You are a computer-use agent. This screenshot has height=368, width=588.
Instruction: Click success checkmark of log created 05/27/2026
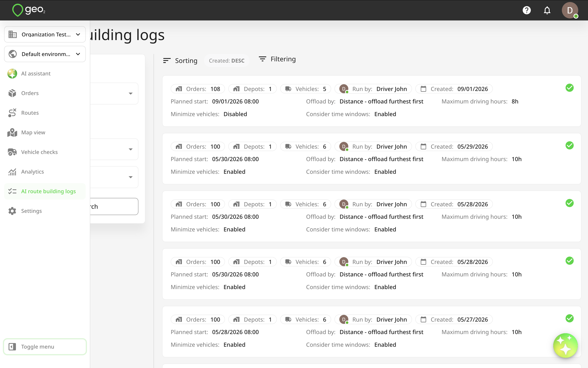570,318
